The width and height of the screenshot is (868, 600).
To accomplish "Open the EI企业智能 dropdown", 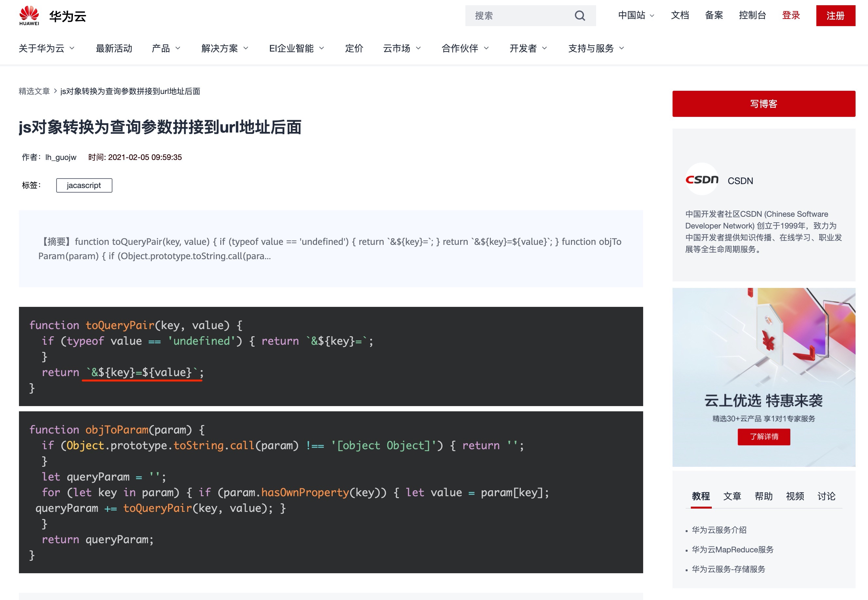I will tap(296, 48).
